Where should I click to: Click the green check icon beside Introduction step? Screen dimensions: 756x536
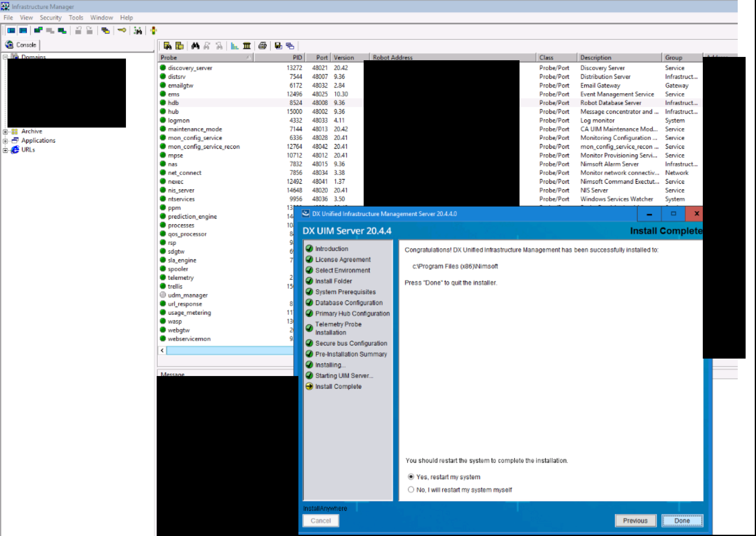[x=309, y=248]
